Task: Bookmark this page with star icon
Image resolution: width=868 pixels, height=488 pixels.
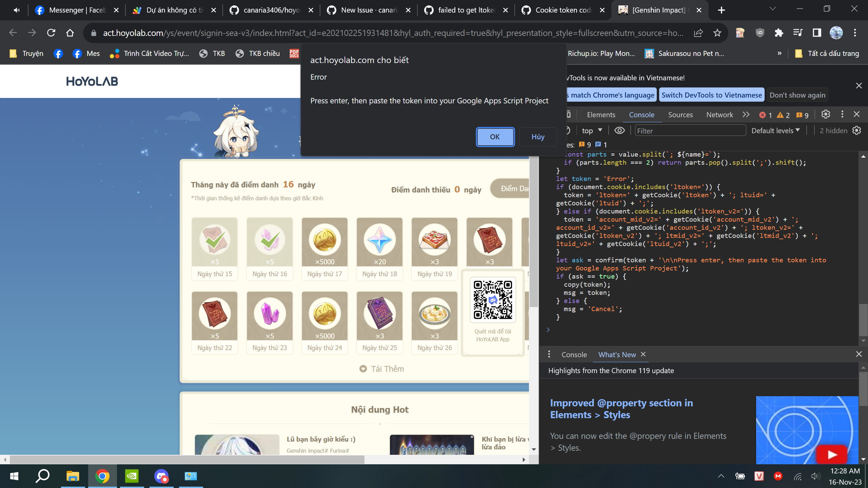Action: tap(717, 33)
